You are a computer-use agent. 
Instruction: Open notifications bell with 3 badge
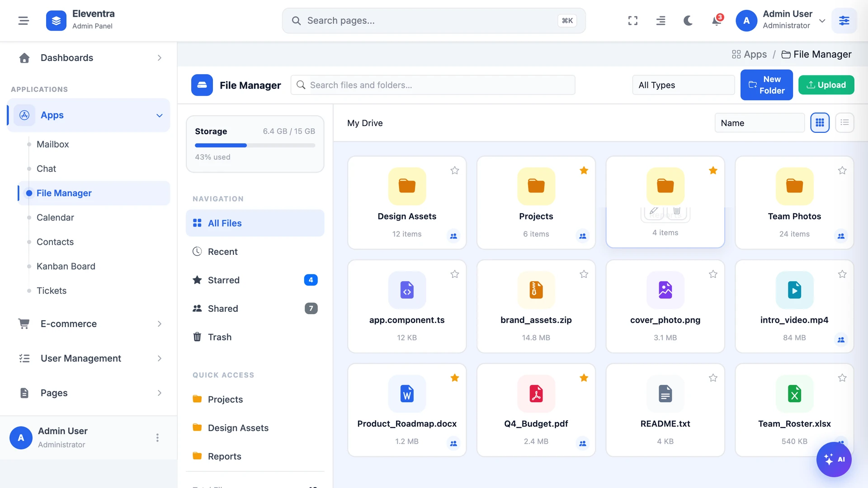pyautogui.click(x=717, y=21)
